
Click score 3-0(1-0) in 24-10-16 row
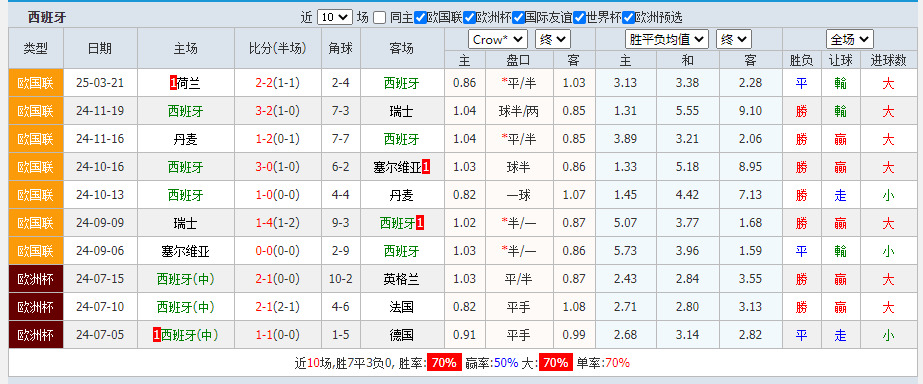point(278,167)
